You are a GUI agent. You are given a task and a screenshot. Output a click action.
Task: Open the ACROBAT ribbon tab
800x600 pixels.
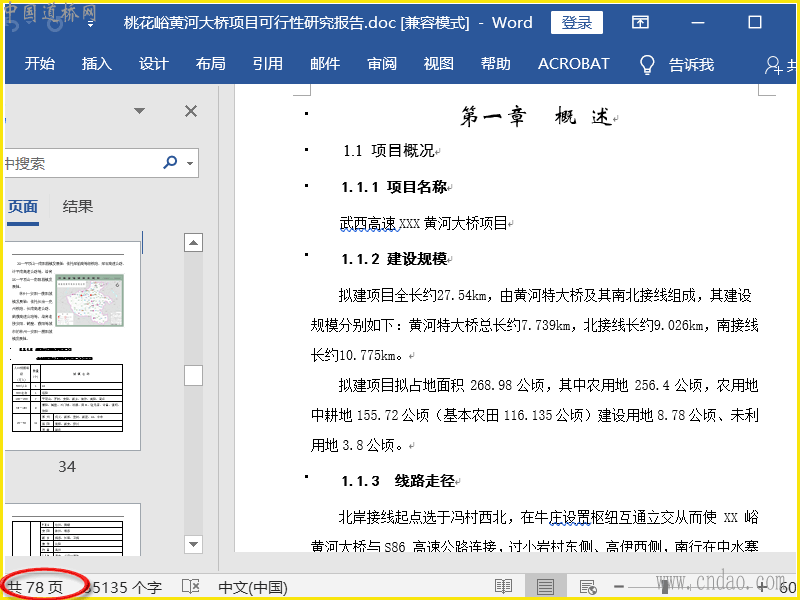[x=573, y=64]
